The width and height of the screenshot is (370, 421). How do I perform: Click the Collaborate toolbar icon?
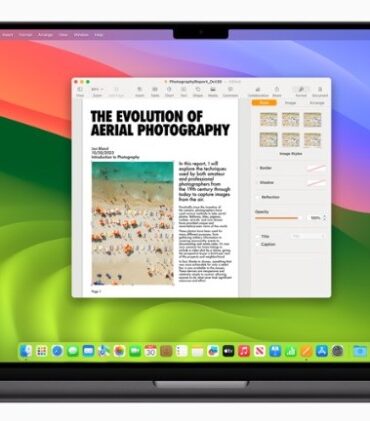tap(258, 92)
